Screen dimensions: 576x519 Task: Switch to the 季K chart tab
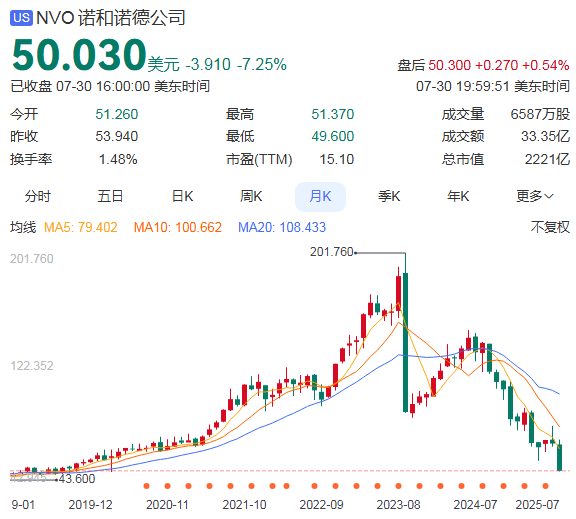click(x=389, y=197)
